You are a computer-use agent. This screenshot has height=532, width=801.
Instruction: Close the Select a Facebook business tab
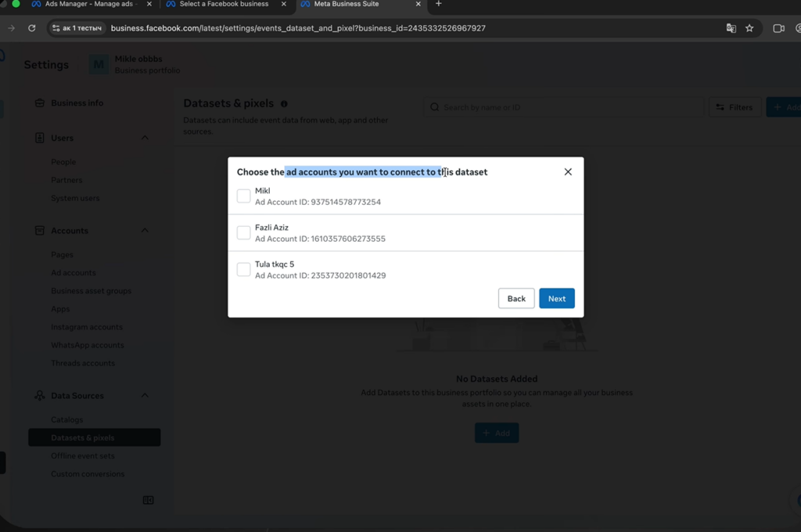pos(284,4)
